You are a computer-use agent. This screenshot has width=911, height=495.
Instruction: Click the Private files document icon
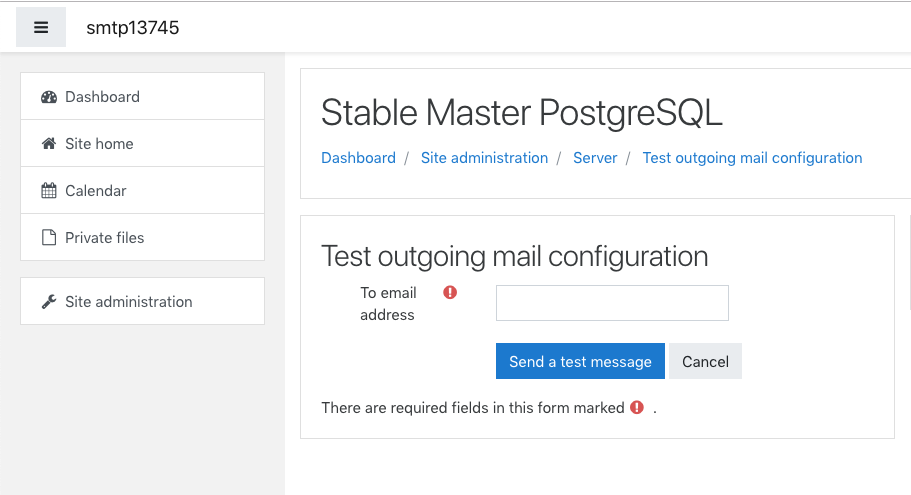pos(49,238)
